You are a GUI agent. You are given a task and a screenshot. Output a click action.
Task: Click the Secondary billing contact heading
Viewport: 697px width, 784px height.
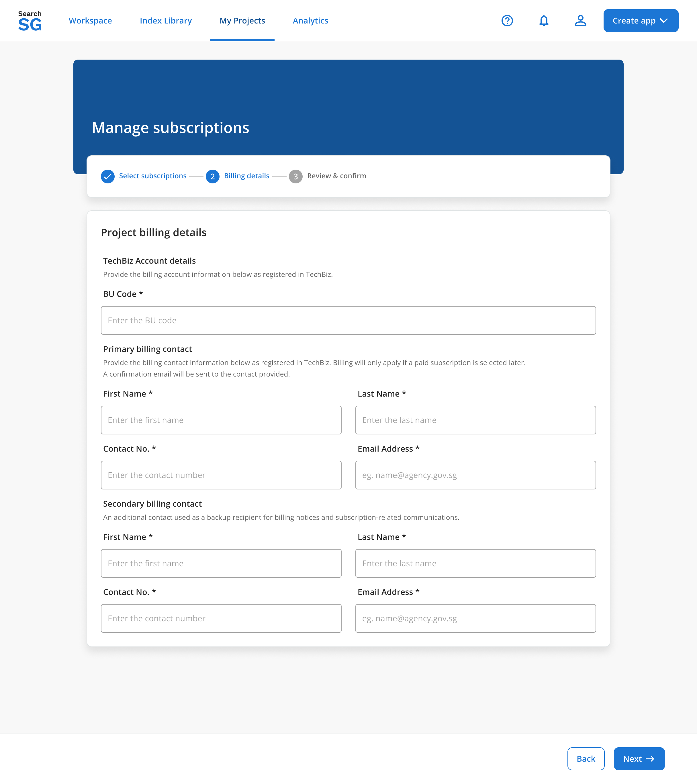click(152, 504)
